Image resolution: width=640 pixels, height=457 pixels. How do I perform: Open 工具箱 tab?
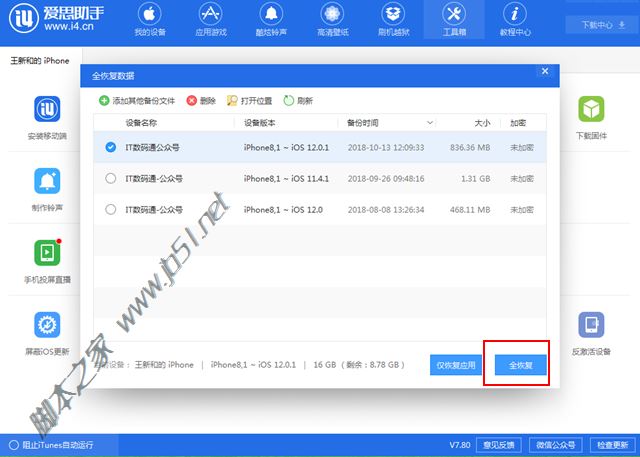click(x=454, y=20)
